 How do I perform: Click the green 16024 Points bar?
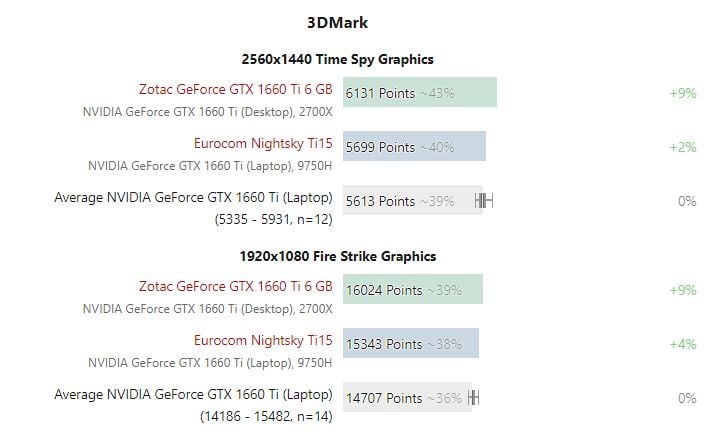click(x=413, y=289)
